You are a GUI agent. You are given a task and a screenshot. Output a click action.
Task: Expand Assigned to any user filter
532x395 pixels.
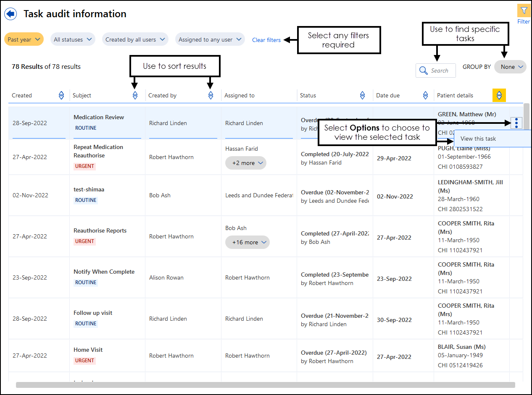click(210, 39)
